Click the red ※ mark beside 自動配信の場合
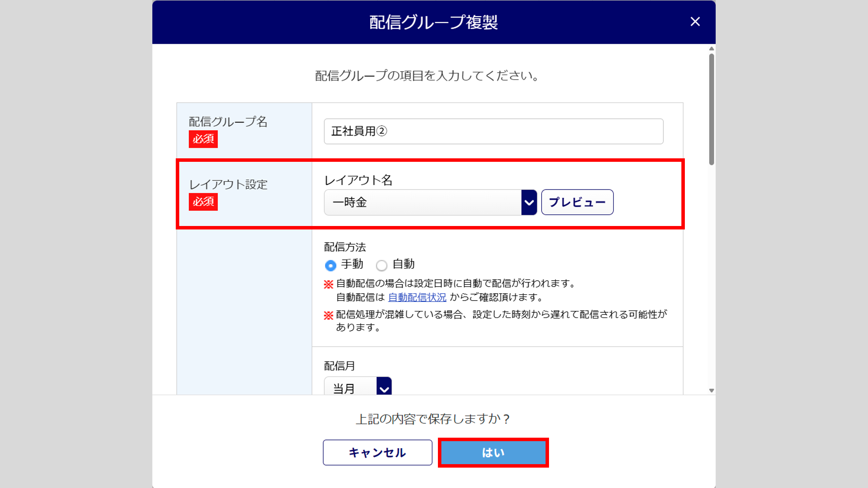This screenshot has width=868, height=488. click(x=329, y=285)
